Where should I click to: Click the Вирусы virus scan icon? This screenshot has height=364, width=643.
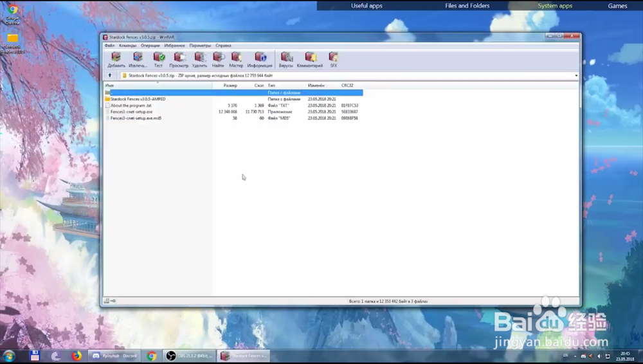(286, 60)
